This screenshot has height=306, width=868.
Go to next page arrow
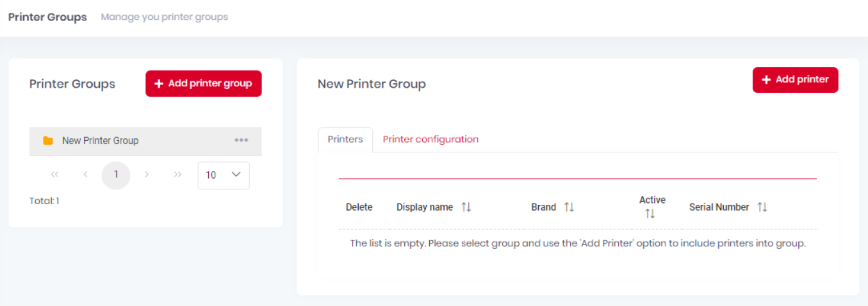coord(147,175)
